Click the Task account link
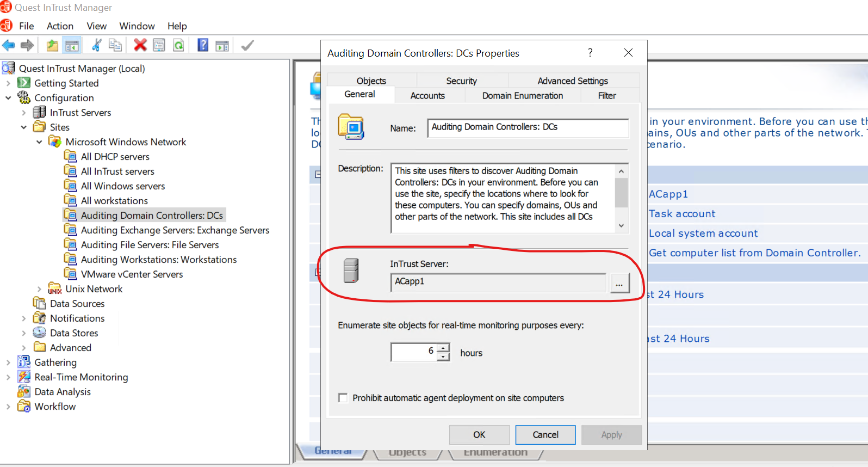Image resolution: width=868 pixels, height=467 pixels. pos(682,213)
